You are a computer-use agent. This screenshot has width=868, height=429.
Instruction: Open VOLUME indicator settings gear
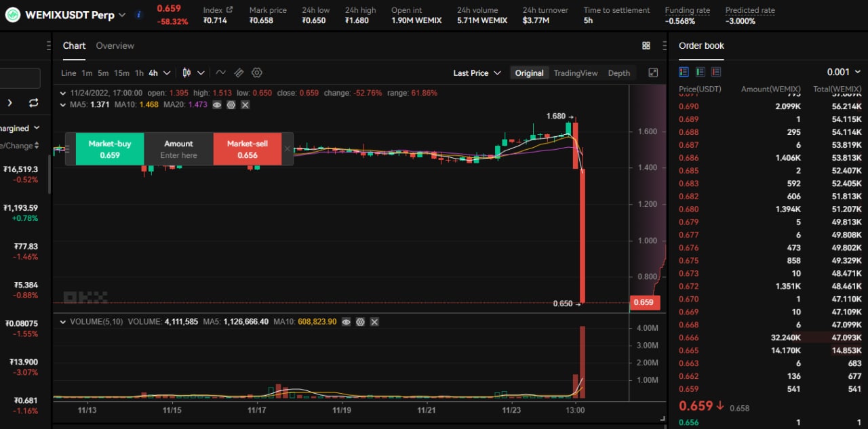360,322
